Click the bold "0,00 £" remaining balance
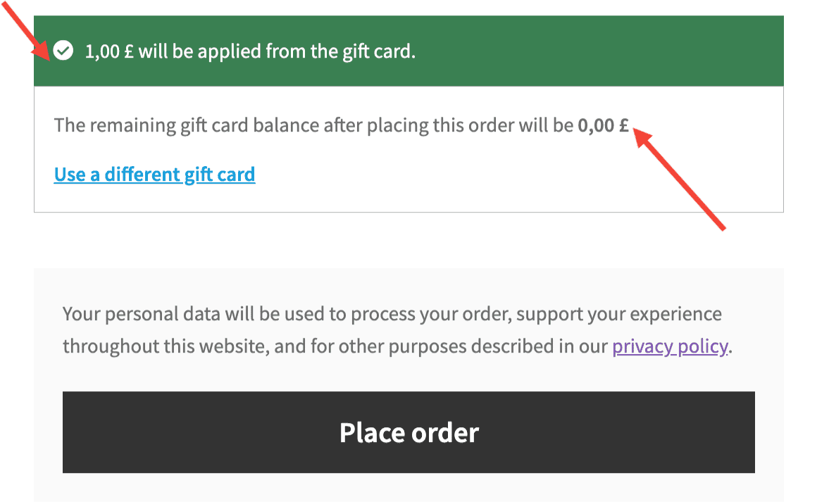The width and height of the screenshot is (829, 504). (x=603, y=126)
